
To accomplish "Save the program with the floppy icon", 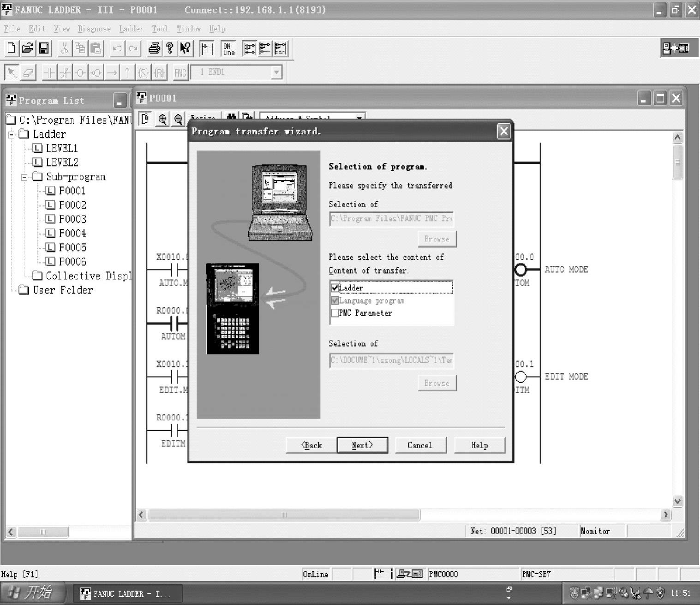I will click(44, 48).
